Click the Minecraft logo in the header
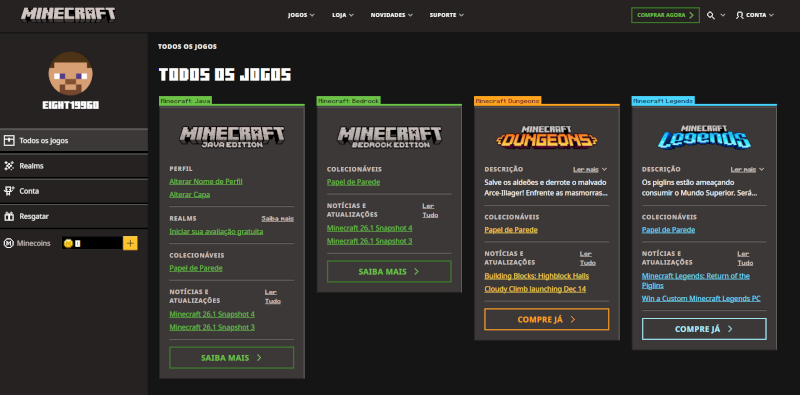This screenshot has height=395, width=800. coord(68,14)
